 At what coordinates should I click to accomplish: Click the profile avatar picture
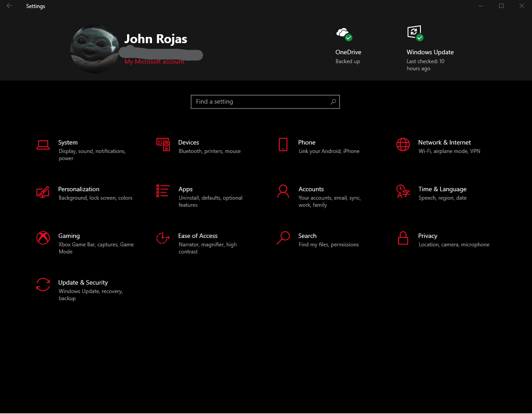point(95,49)
